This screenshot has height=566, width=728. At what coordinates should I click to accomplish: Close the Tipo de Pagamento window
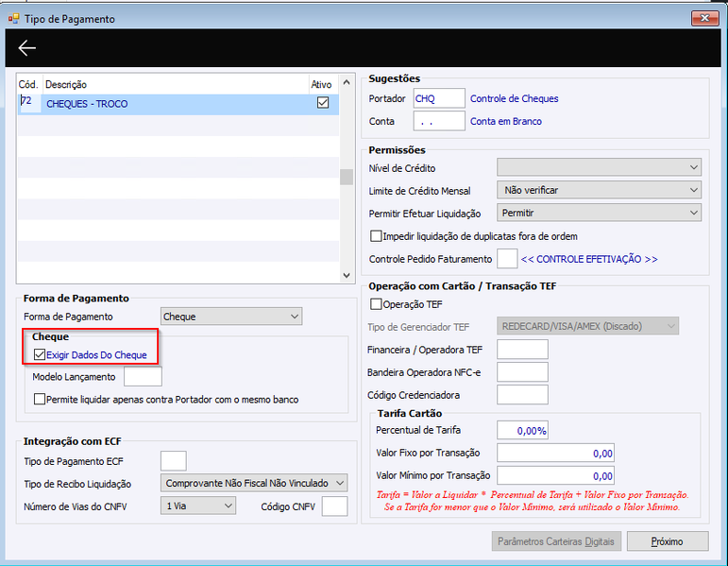(x=704, y=18)
